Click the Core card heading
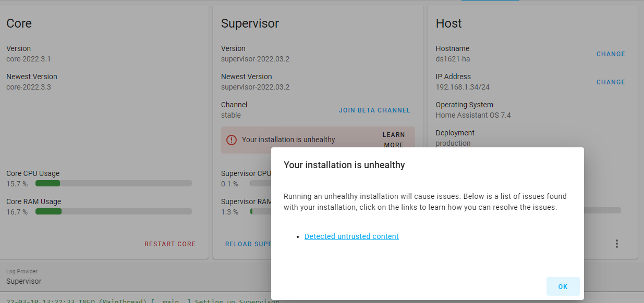This screenshot has height=303, width=644. (x=19, y=23)
